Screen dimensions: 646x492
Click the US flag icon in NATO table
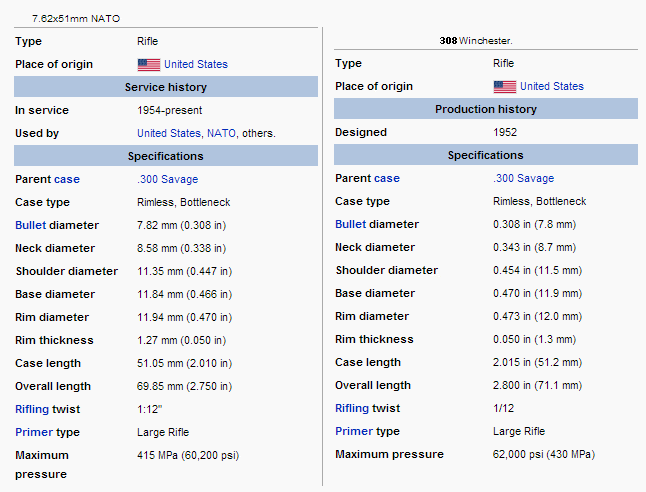click(x=149, y=65)
